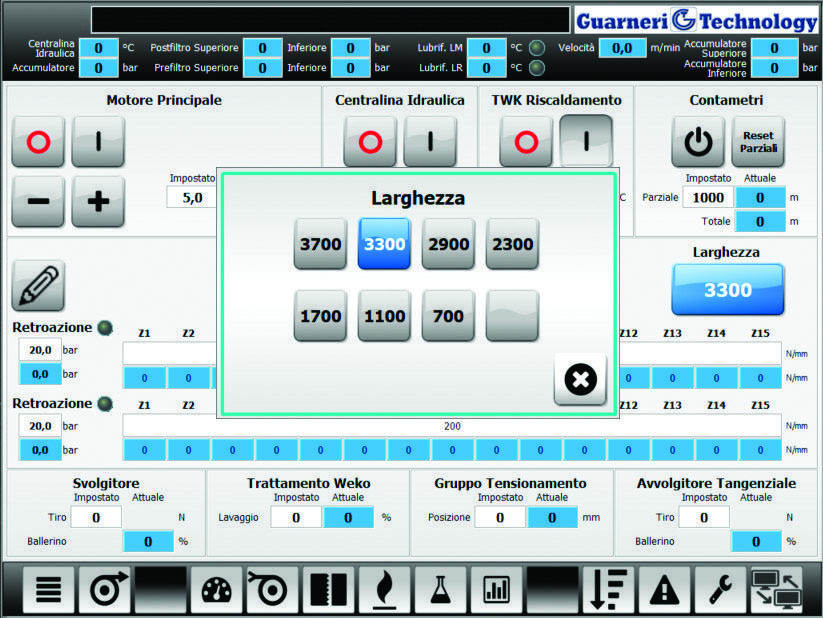Open the alarms warning triangle screen
This screenshot has height=618, width=823.
click(665, 589)
